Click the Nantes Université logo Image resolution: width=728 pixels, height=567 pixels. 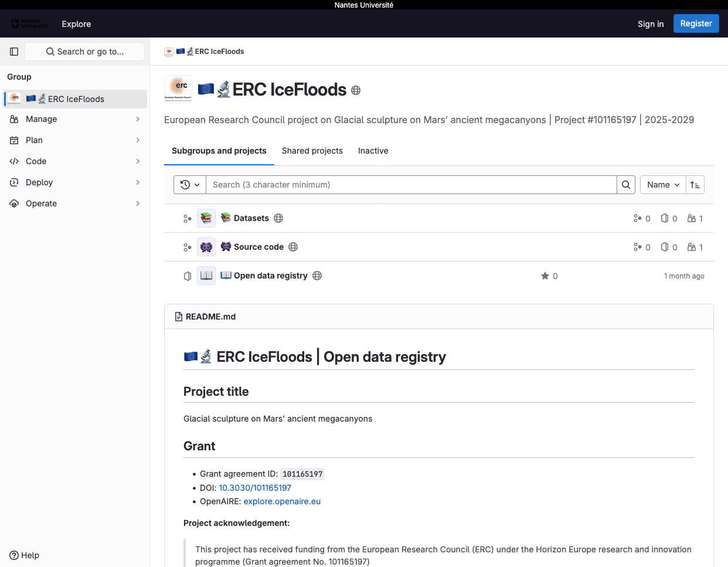pos(29,24)
